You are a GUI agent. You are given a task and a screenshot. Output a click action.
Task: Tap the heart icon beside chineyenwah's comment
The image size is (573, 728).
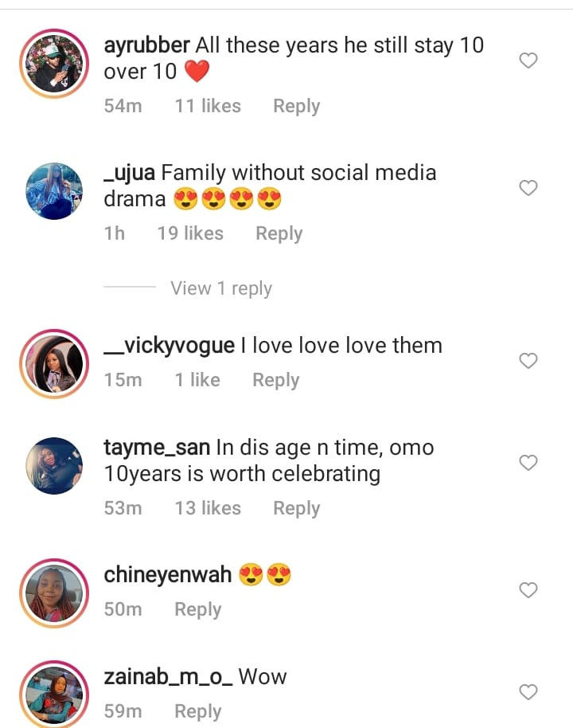pyautogui.click(x=528, y=590)
